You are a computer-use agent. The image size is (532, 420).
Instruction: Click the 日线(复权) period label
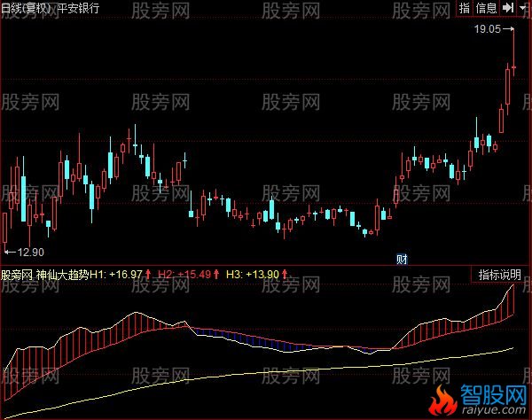tap(26, 8)
